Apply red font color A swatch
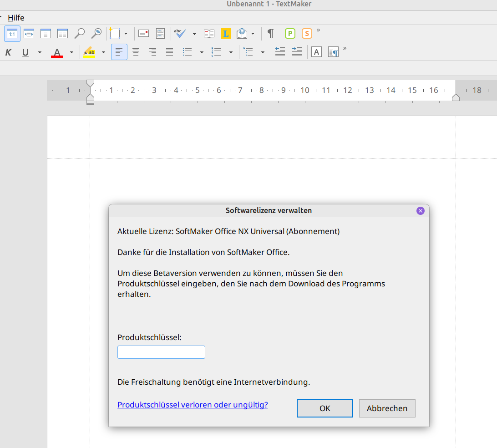This screenshot has height=448, width=497. [57, 52]
